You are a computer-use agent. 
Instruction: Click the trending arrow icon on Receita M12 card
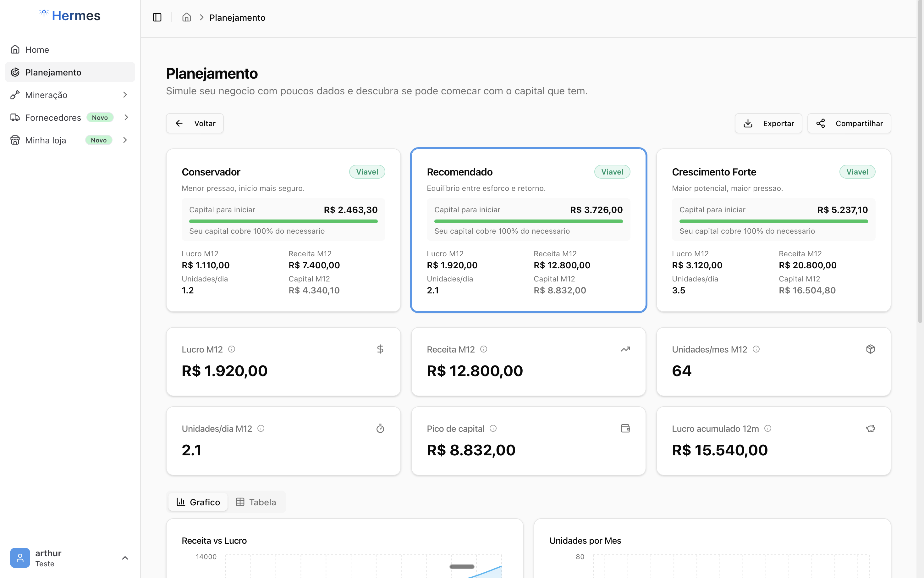pyautogui.click(x=625, y=349)
